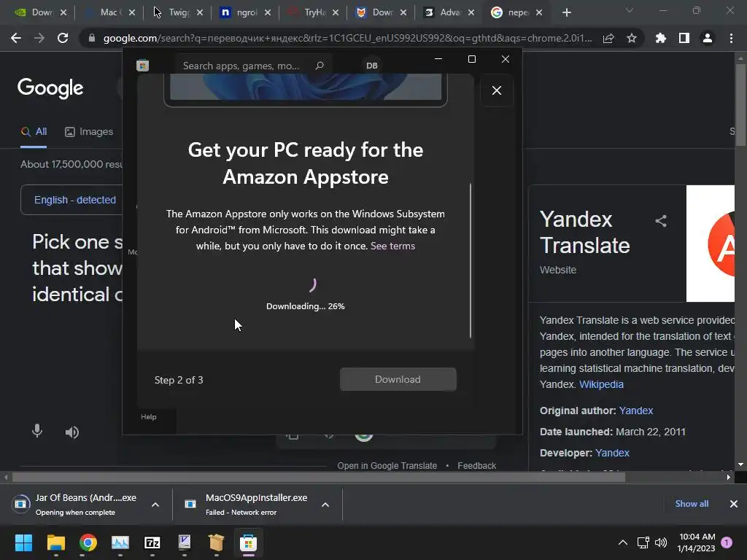Screen dimensions: 747x560
Task: Open the volume control in system tray
Action: (x=661, y=542)
